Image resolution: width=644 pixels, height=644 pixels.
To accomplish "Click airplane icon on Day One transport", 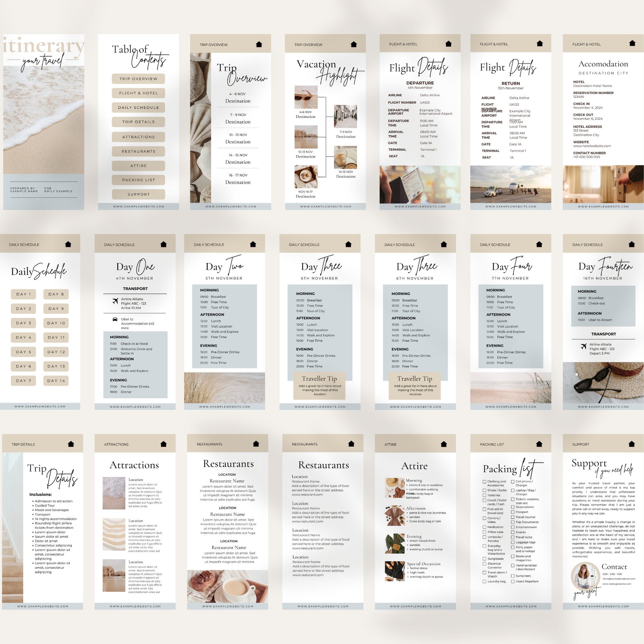I will (115, 301).
